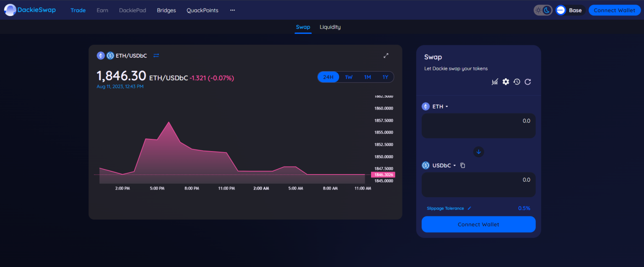
Task: Switch to the Liquidity tab
Action: coord(330,27)
